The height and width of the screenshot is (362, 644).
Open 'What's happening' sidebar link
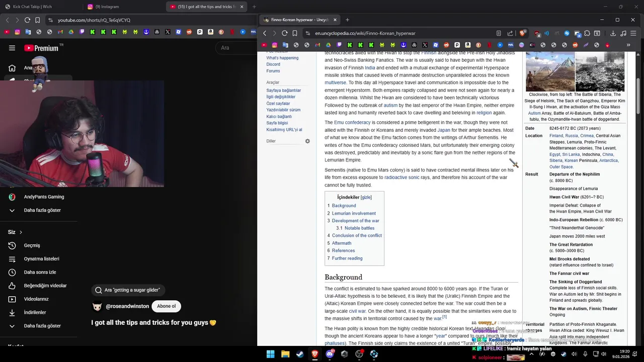pyautogui.click(x=282, y=58)
